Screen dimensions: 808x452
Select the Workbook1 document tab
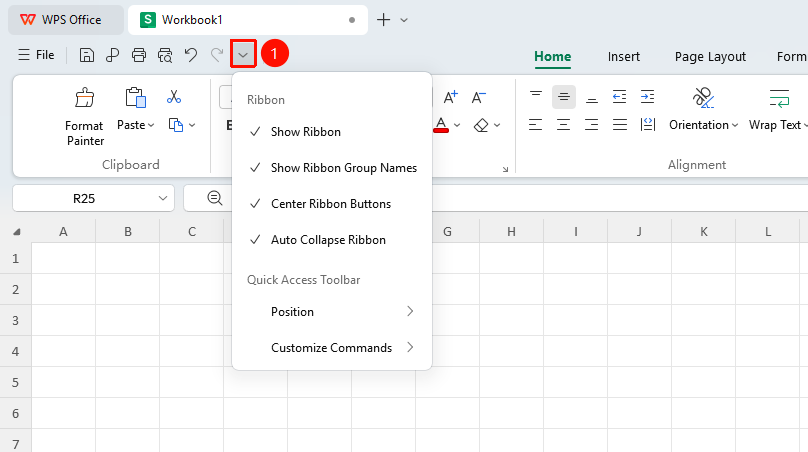pyautogui.click(x=247, y=20)
